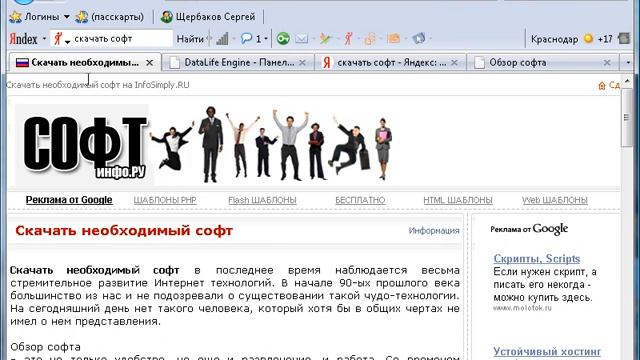Close the Скачать необходимы... tab
The width and height of the screenshot is (640, 360).
point(149,63)
